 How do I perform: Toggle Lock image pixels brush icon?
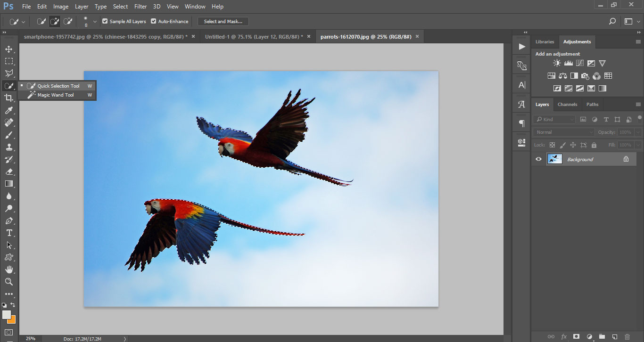point(562,145)
